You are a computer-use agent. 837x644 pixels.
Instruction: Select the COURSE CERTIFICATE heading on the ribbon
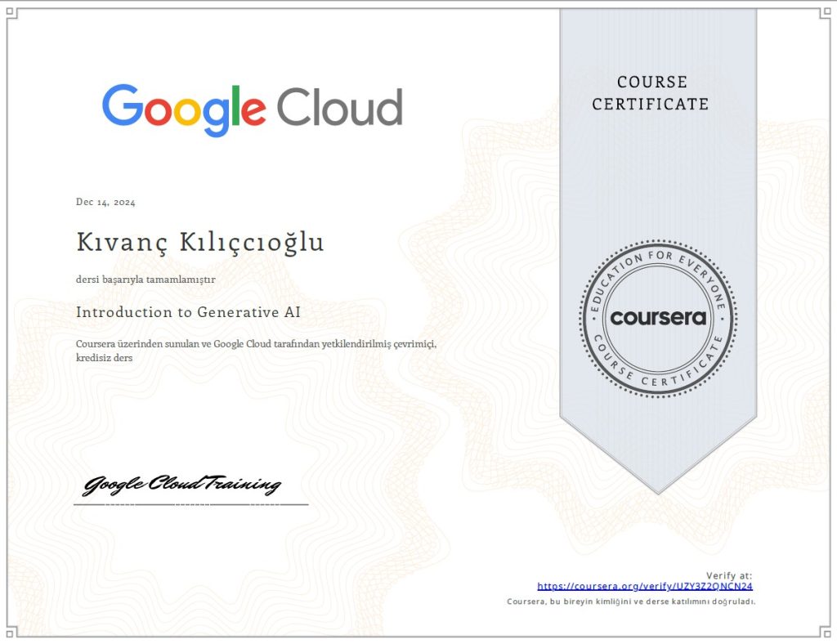pyautogui.click(x=651, y=93)
